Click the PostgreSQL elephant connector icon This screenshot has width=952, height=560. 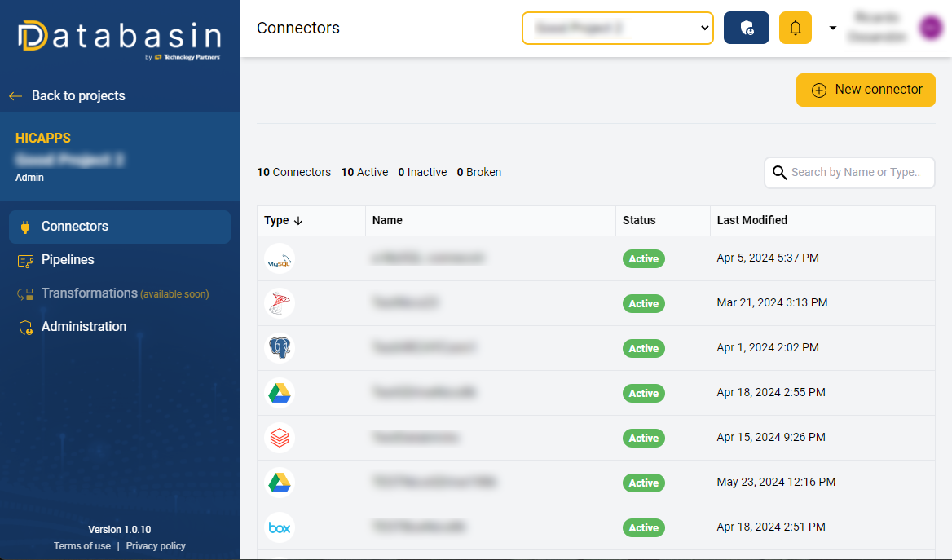(280, 348)
